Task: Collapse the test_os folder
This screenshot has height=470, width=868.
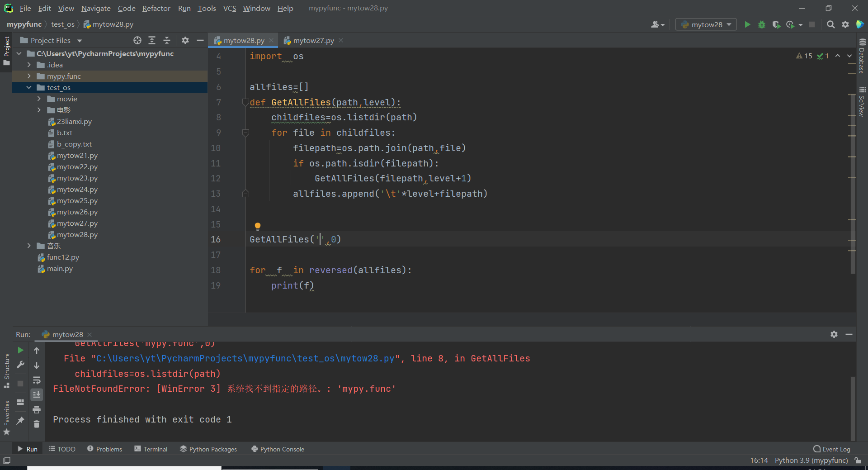Action: pos(29,87)
